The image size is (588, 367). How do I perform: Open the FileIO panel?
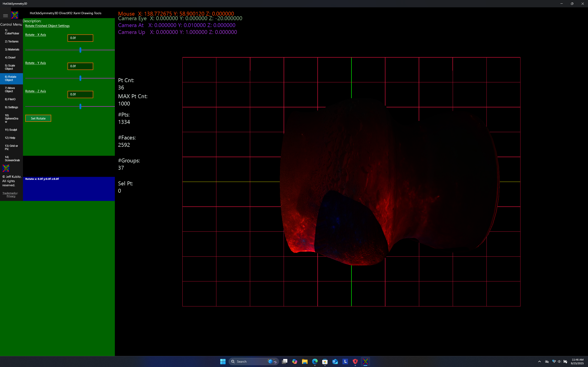(x=10, y=99)
